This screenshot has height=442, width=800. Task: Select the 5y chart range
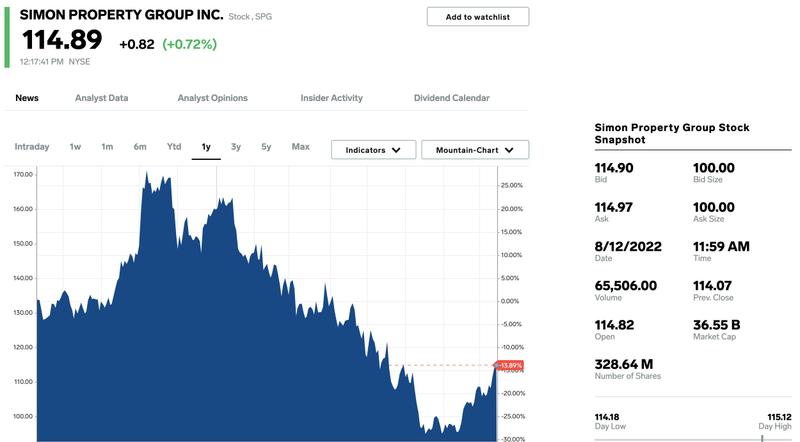(x=266, y=147)
